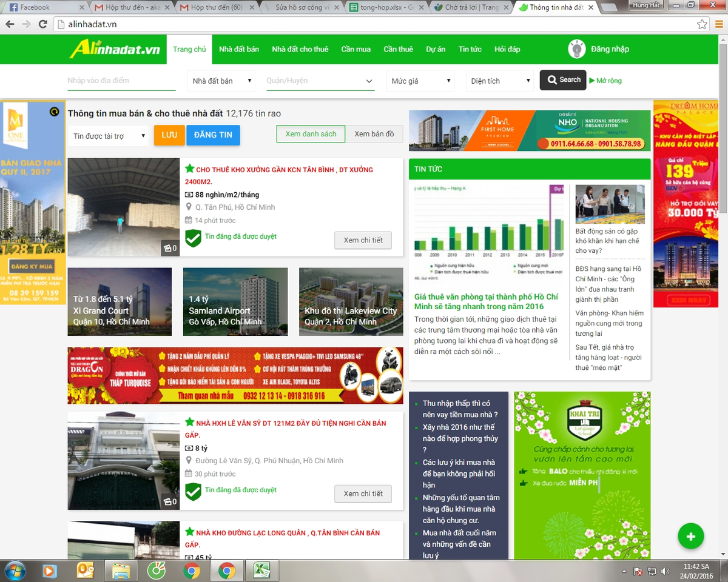Open the Cốc Cốc browser from the taskbar
The height and width of the screenshot is (582, 728).
point(156,571)
